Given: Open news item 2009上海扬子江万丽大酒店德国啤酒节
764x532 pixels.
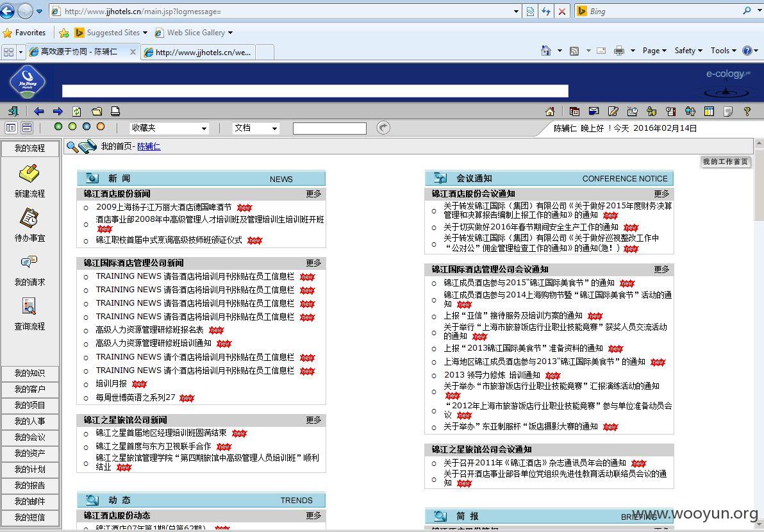Looking at the screenshot, I should [x=163, y=207].
